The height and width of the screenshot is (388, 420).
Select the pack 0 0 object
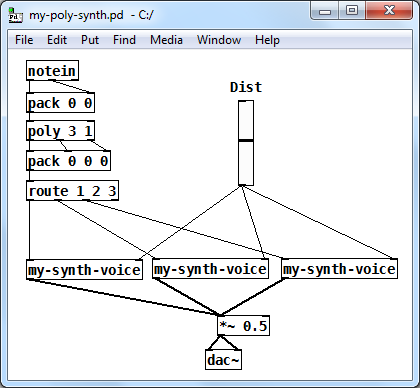[x=60, y=103]
